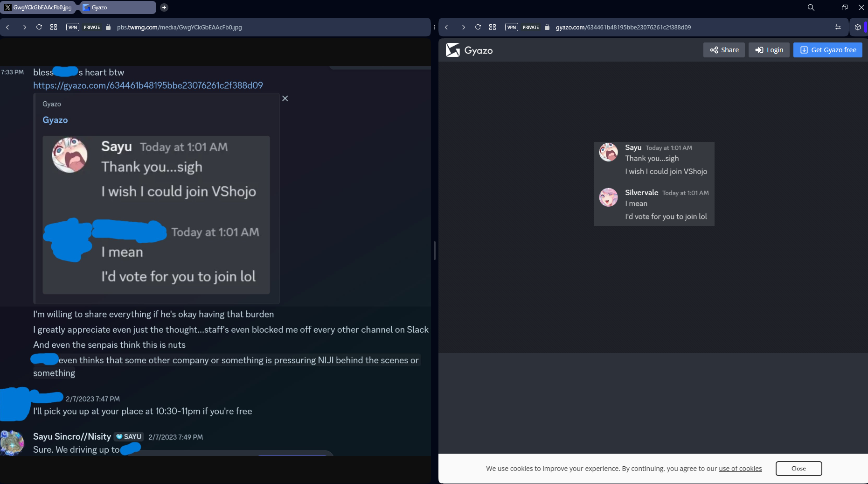This screenshot has height=484, width=868.
Task: Go forward in the left twimg pane
Action: [x=24, y=27]
